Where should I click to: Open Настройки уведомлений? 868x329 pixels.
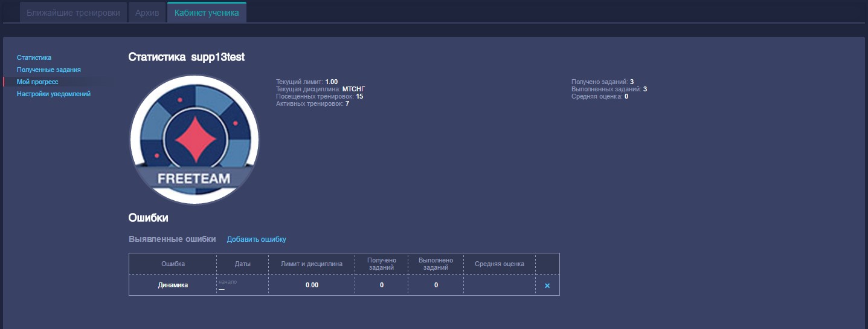54,94
